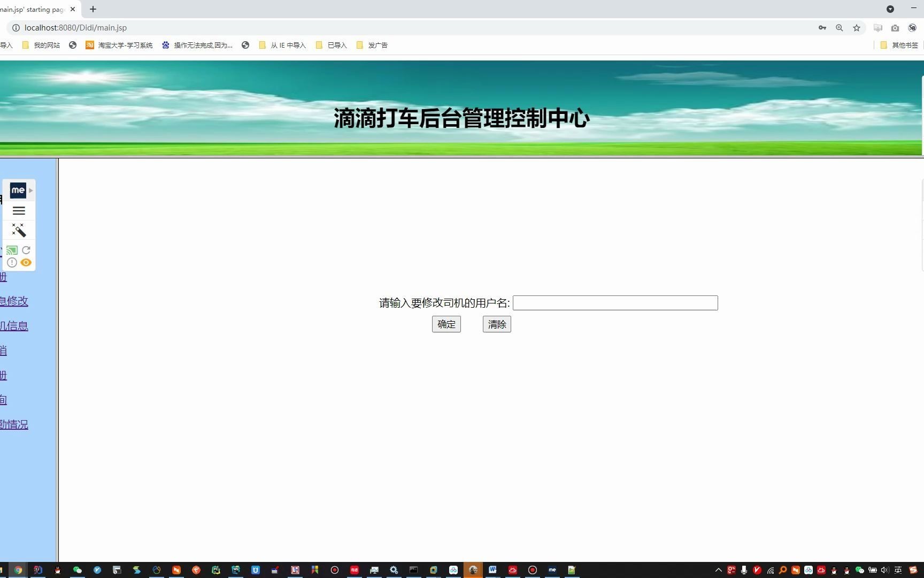Click the gray refresh icon in floating panel
The width and height of the screenshot is (924, 578).
click(26, 250)
